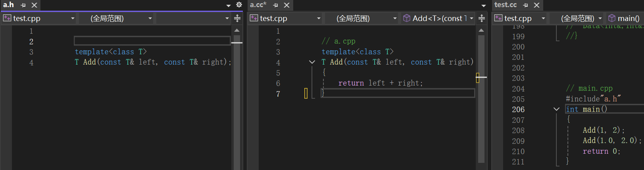
Task: Open project dropdown test.cpp in a.h pane
Action: click(39, 18)
